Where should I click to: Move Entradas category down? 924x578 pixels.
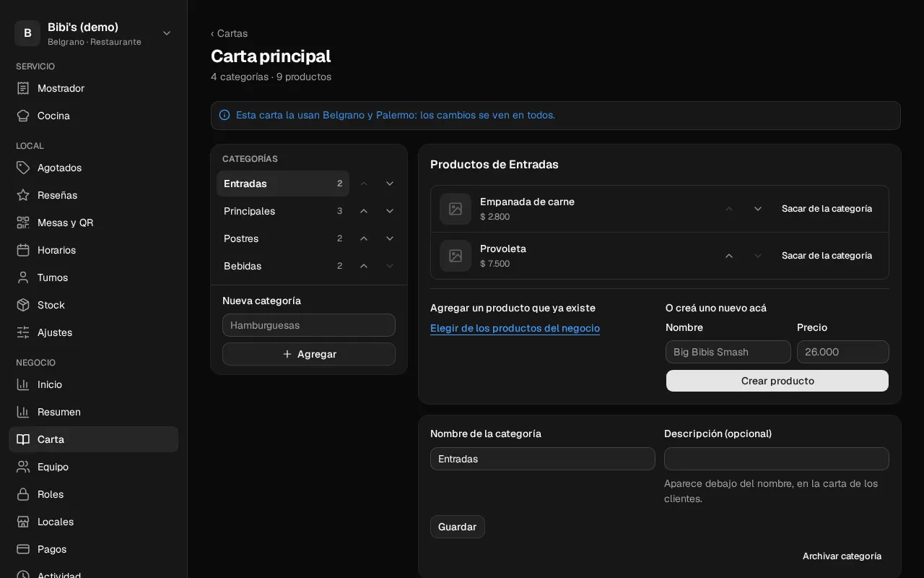[x=390, y=184]
